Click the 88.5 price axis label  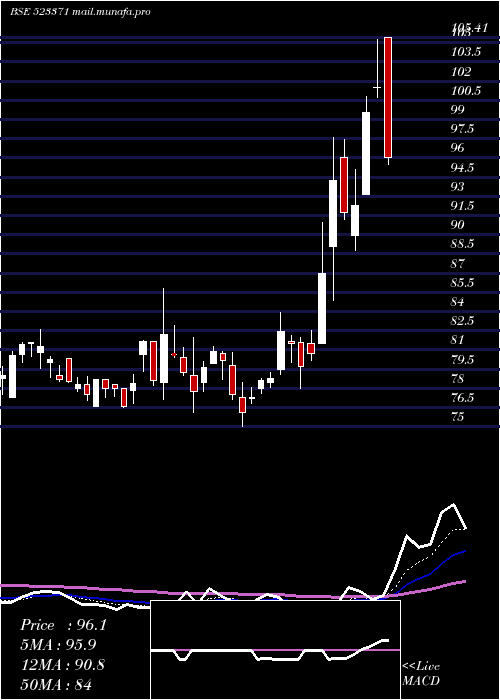pos(463,244)
